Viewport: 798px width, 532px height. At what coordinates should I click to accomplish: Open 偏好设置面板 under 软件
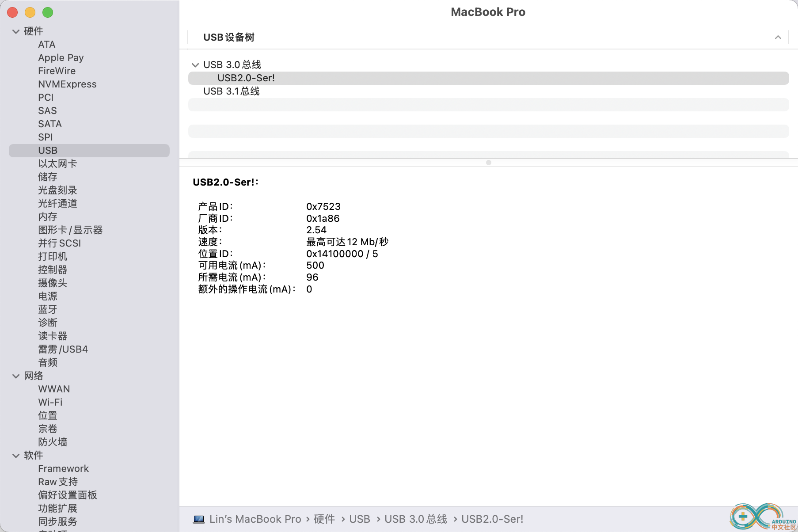coord(68,495)
